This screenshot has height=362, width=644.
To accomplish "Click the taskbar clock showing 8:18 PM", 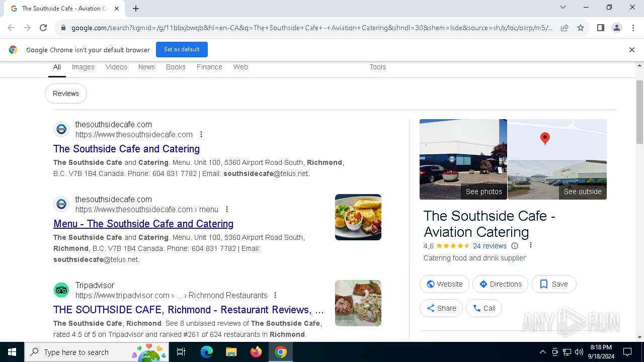I will (601, 352).
